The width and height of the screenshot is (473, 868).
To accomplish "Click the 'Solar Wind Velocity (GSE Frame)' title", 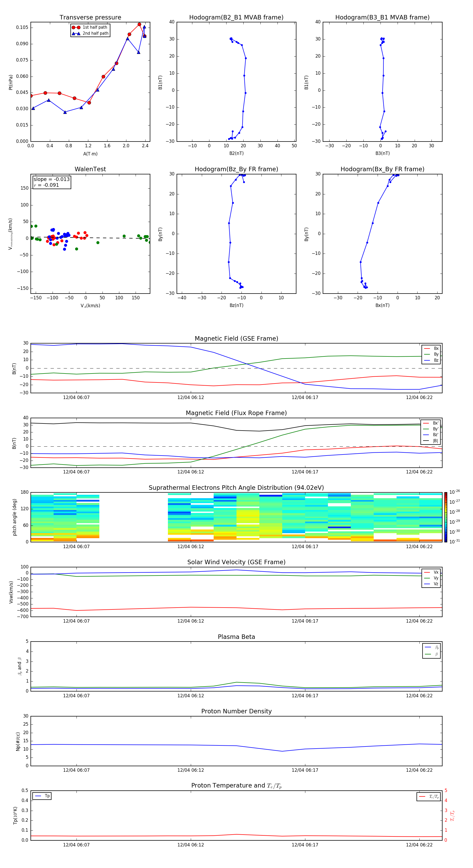I will [236, 562].
